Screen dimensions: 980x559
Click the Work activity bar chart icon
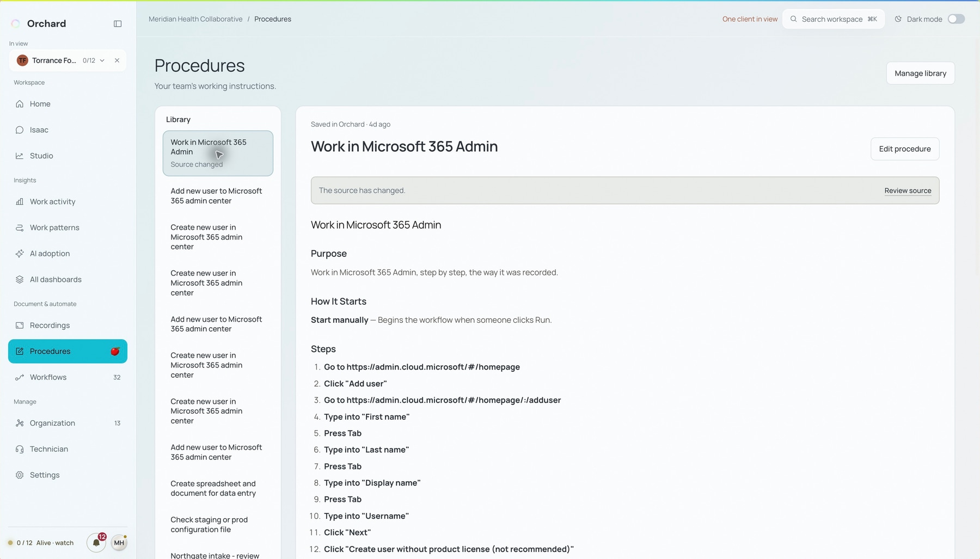click(x=20, y=201)
